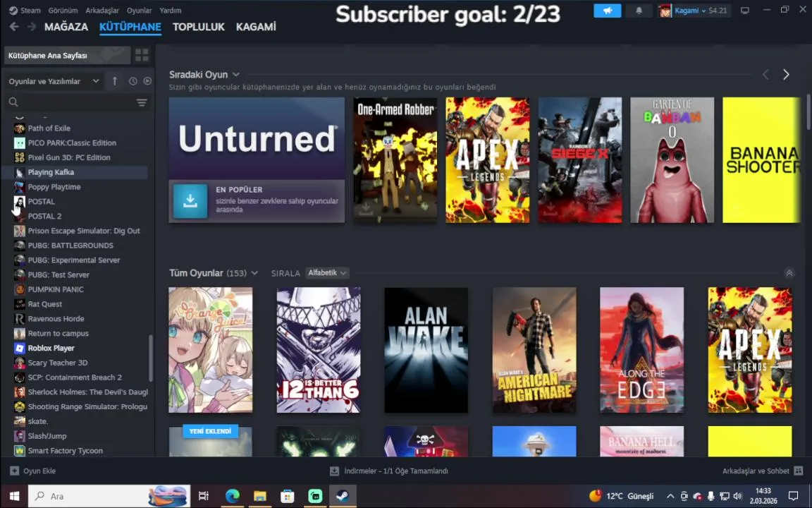Switch to grid collections view icon
Screen dimensions: 812x508
tap(142, 55)
